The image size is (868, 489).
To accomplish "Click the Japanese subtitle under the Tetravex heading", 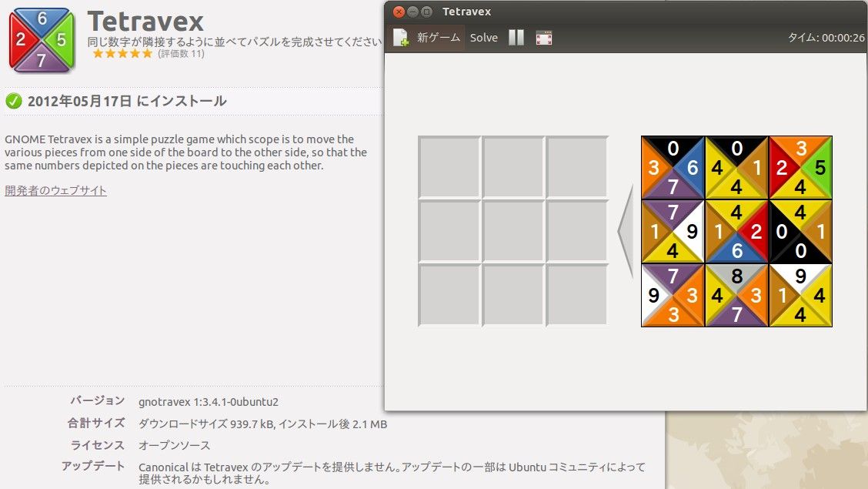I will [x=235, y=42].
